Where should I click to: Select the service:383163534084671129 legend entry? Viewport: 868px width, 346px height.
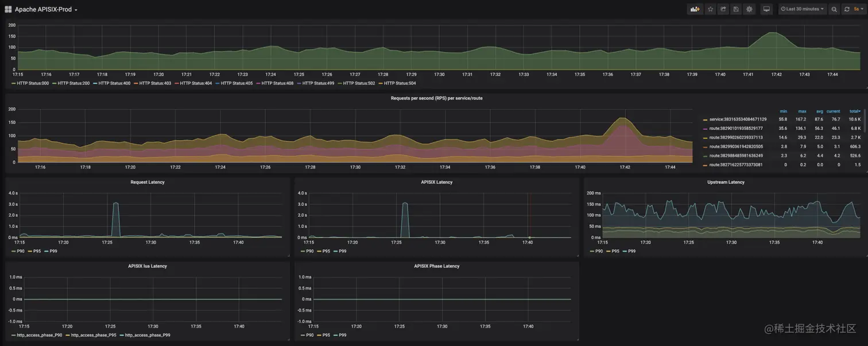coord(738,119)
